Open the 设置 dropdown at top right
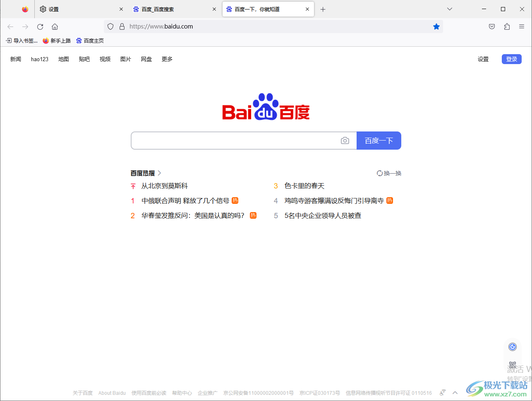532x401 pixels. pyautogui.click(x=483, y=59)
